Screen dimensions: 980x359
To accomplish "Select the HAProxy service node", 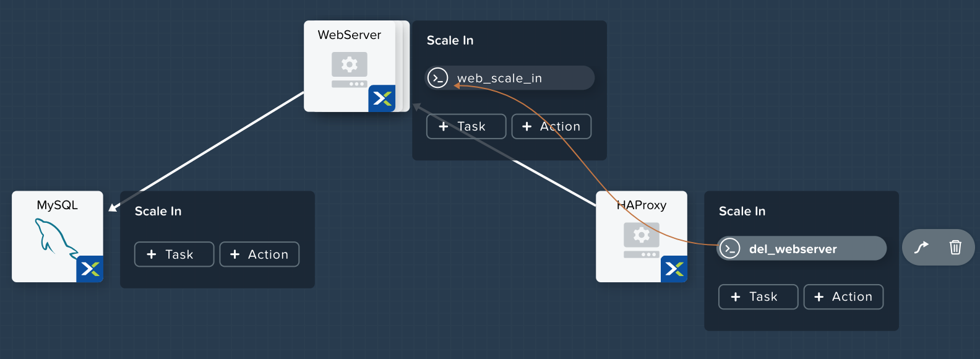I will point(642,236).
